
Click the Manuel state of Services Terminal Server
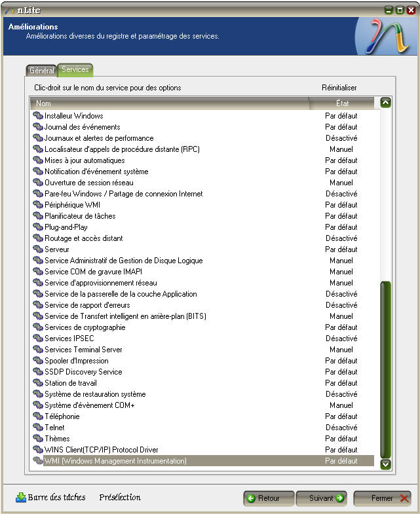(x=341, y=350)
